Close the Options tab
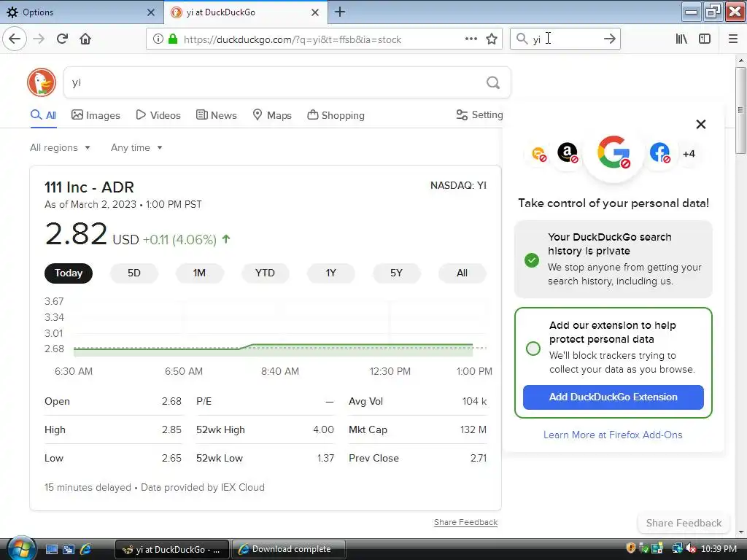747x560 pixels. [x=150, y=12]
